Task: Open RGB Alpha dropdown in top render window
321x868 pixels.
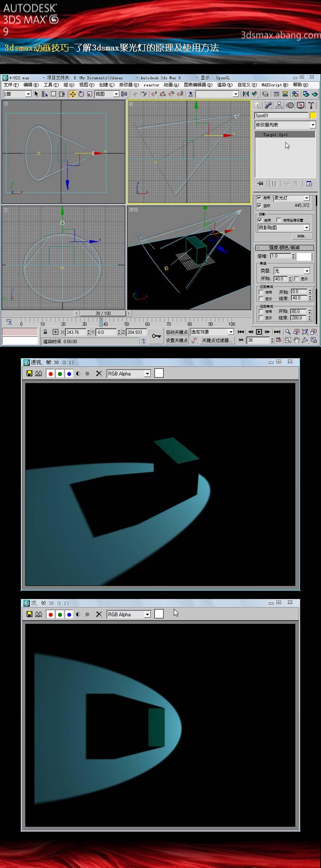Action: [128, 614]
